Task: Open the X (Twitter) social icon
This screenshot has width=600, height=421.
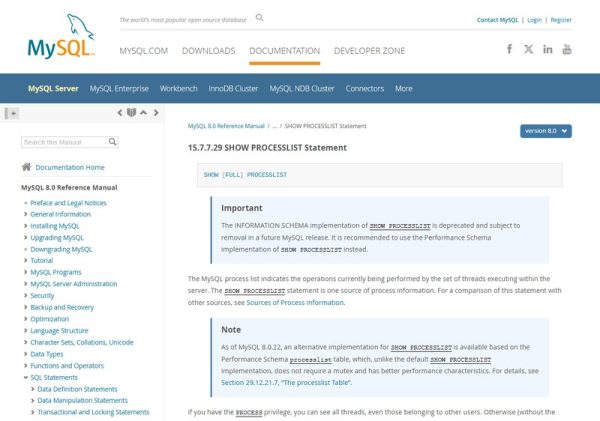Action: 528,49
